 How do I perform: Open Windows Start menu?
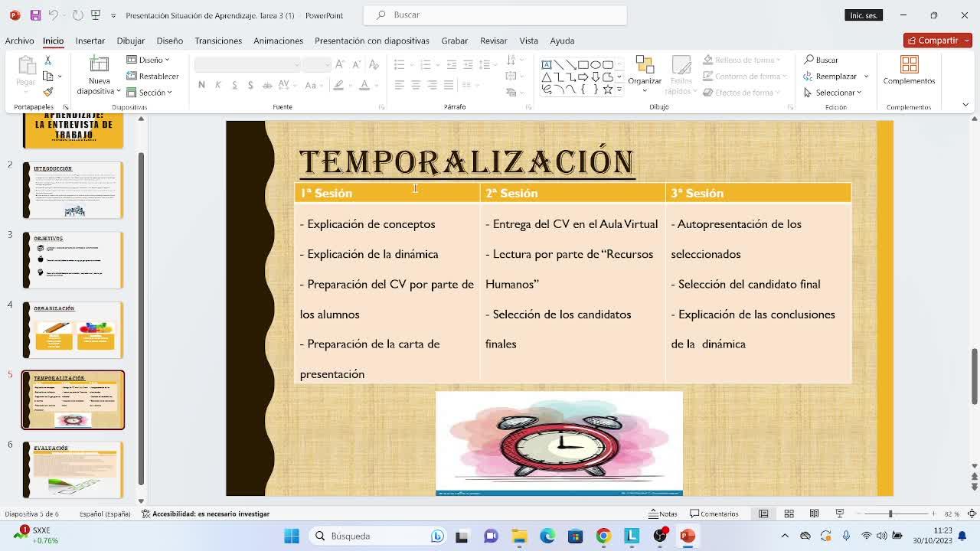pyautogui.click(x=292, y=536)
